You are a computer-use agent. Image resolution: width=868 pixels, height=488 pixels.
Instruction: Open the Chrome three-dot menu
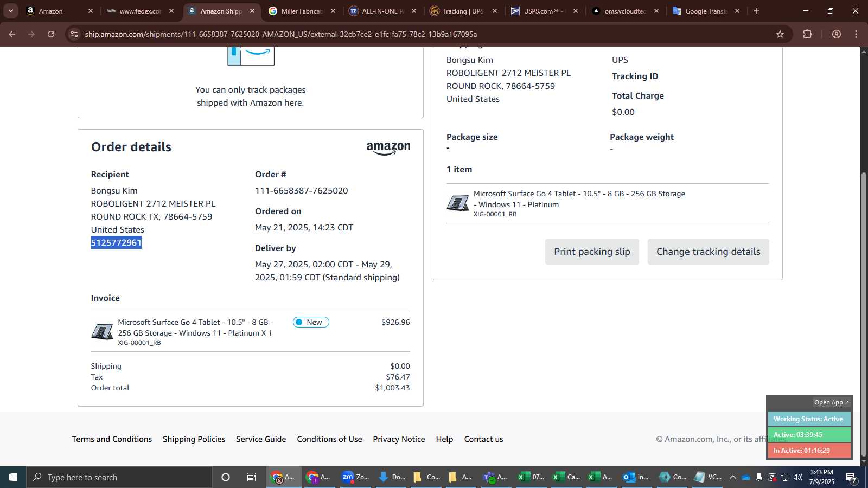point(856,34)
